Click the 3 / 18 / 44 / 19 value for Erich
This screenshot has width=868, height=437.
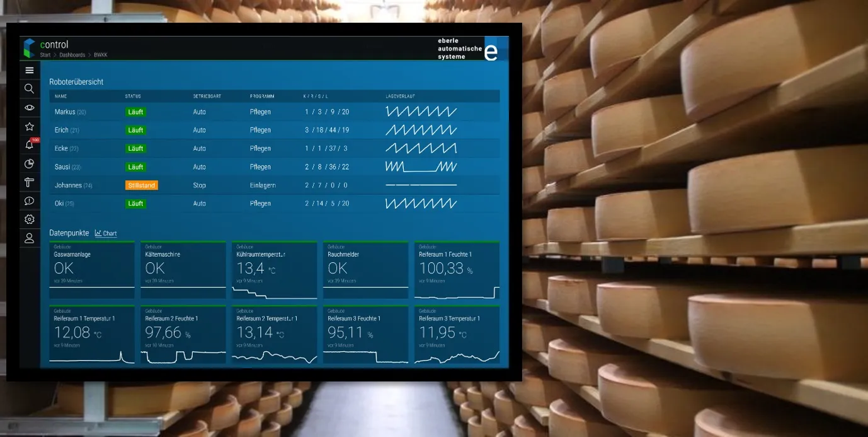click(327, 130)
